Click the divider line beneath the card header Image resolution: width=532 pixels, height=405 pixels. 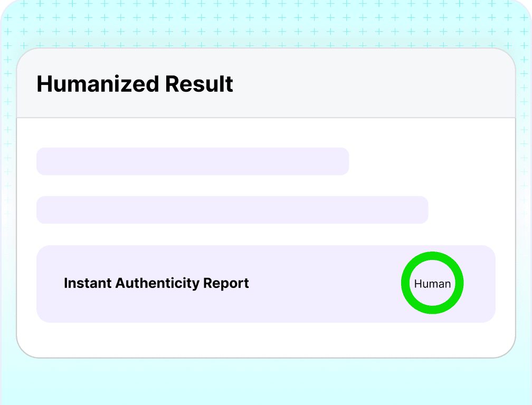(x=266, y=118)
